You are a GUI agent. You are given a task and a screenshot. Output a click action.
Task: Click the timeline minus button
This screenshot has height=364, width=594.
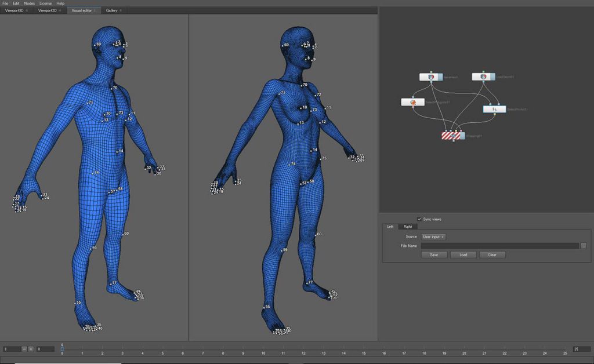point(24,349)
